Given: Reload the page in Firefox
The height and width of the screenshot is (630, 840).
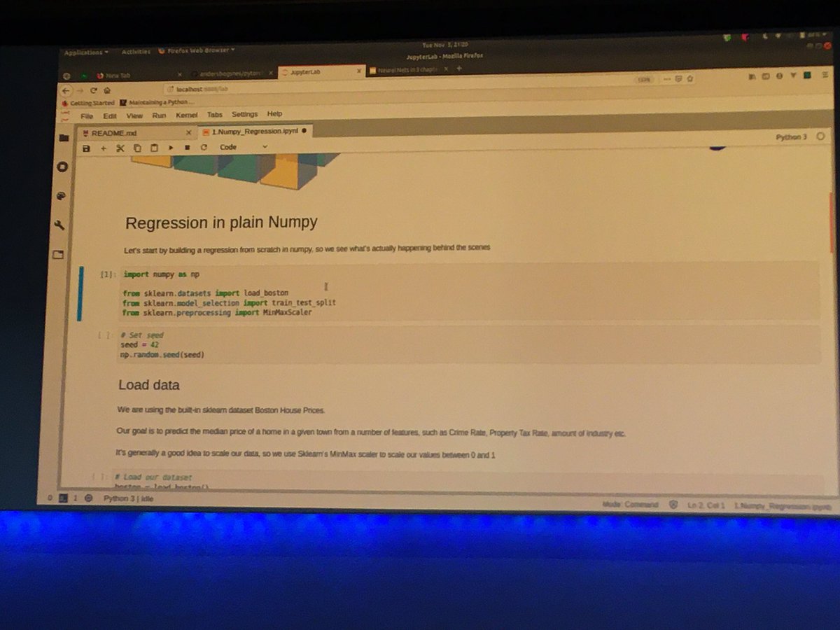Looking at the screenshot, I should [93, 91].
